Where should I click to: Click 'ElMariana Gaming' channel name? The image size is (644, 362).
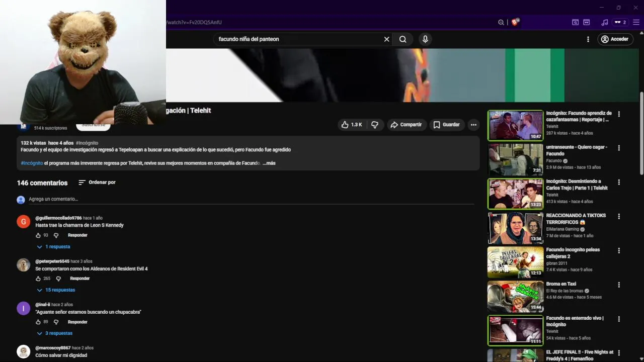point(562,229)
